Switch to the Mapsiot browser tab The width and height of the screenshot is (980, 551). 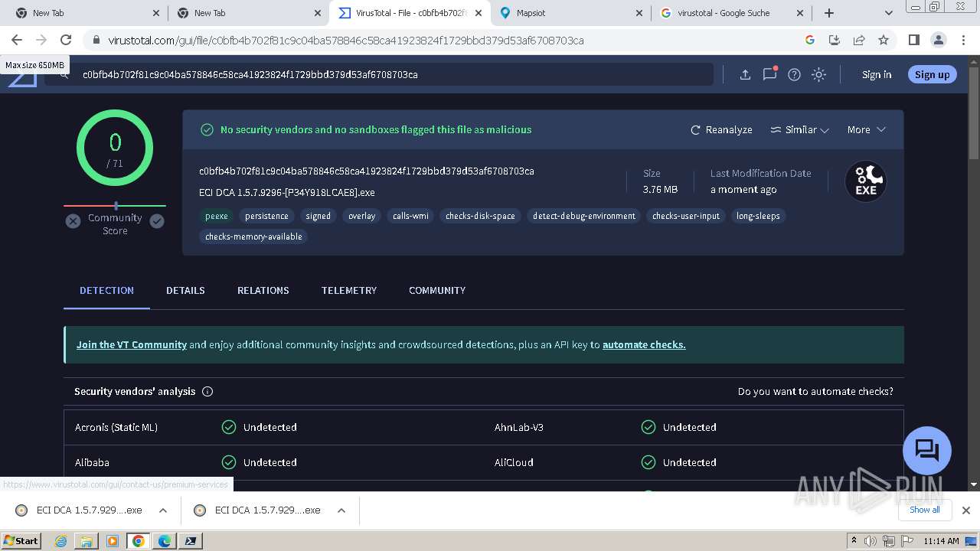pos(570,13)
